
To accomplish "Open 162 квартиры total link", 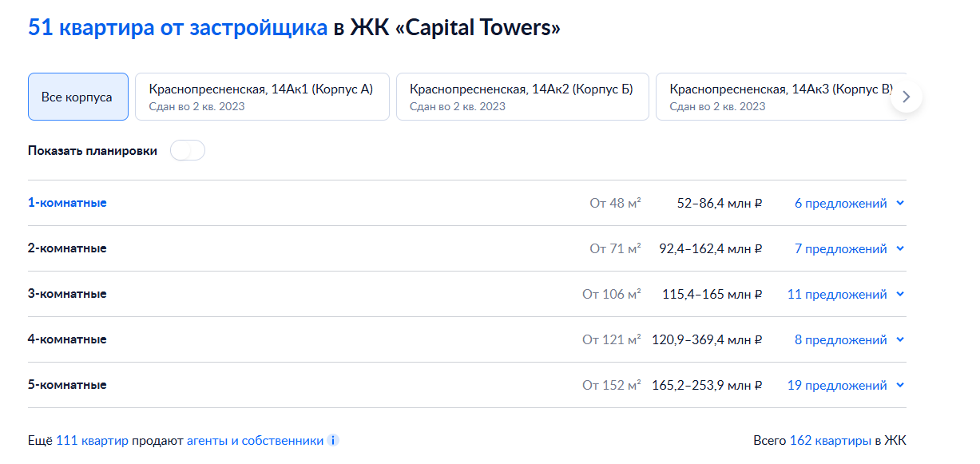I will tap(830, 441).
